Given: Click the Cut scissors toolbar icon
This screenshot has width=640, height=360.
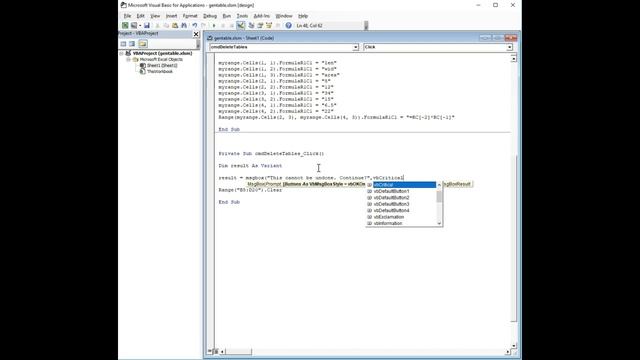Looking at the screenshot, I should click(x=157, y=25).
